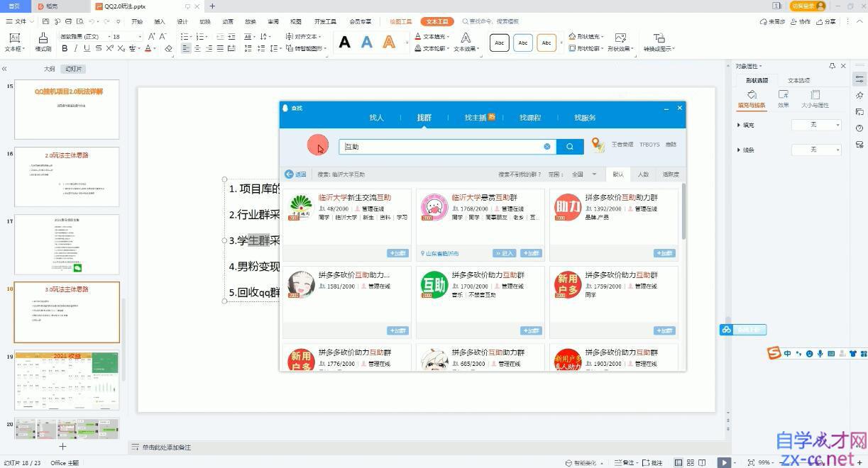
Task: Open Shape Fill dropdown in ribbon
Action: 586,36
